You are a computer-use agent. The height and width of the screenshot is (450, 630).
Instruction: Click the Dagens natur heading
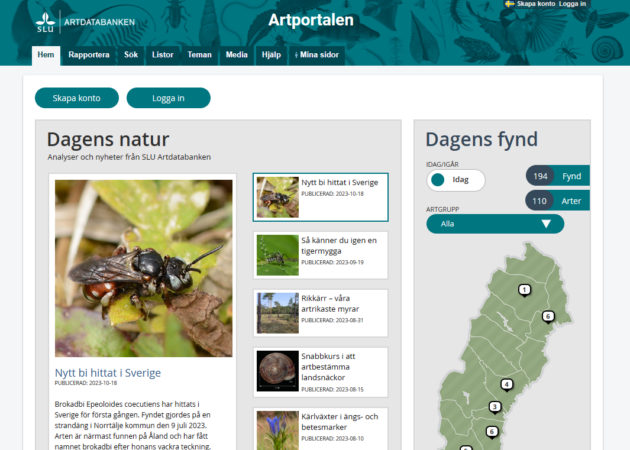coord(108,139)
